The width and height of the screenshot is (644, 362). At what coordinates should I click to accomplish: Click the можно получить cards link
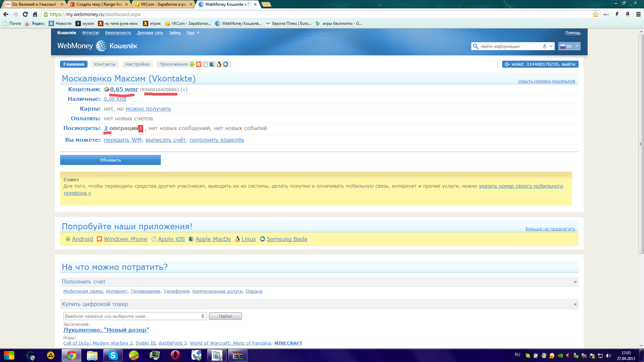(x=148, y=109)
